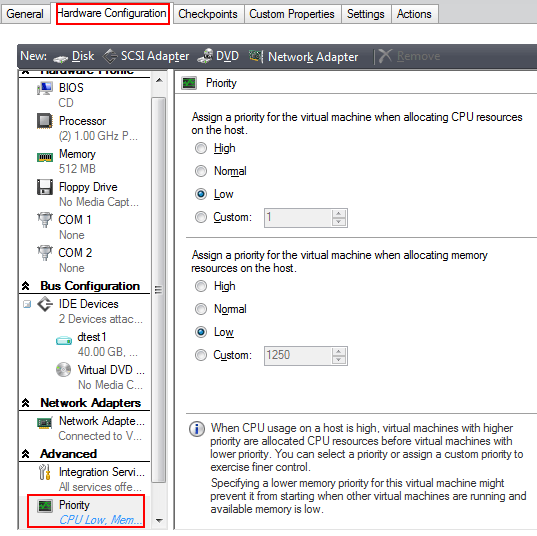Select the Virtual DVD drive icon

(x=64, y=370)
